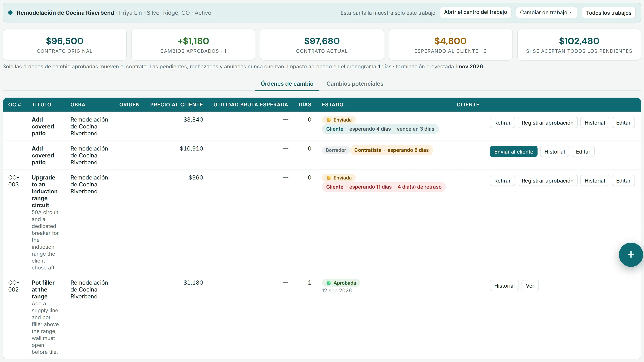The image size is (644, 362).
Task: Click Retirar on the $3,840 order
Action: 502,123
